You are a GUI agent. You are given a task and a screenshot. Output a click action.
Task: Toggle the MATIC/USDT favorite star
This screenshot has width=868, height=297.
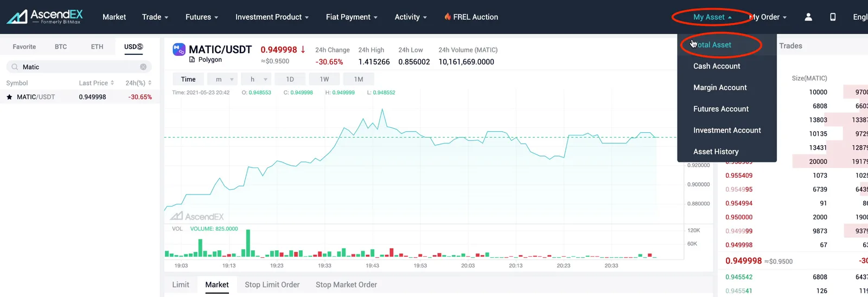tap(9, 97)
